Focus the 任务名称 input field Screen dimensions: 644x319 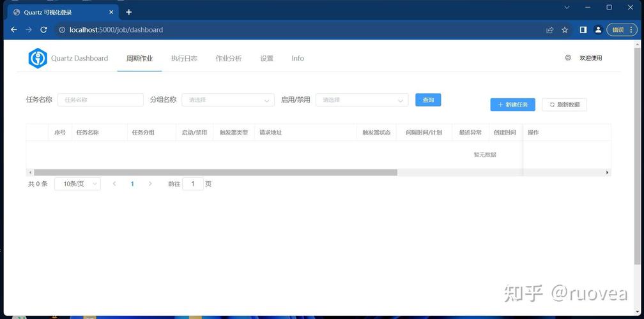[x=101, y=100]
